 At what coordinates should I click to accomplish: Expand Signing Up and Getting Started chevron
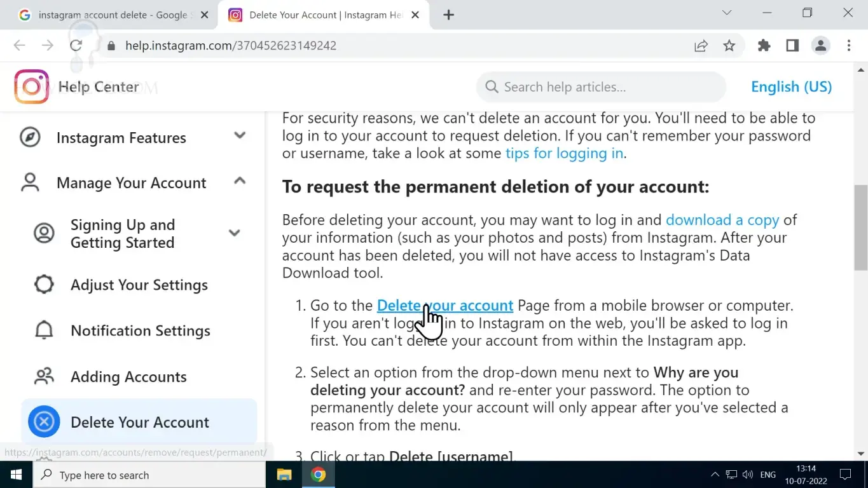coord(234,233)
